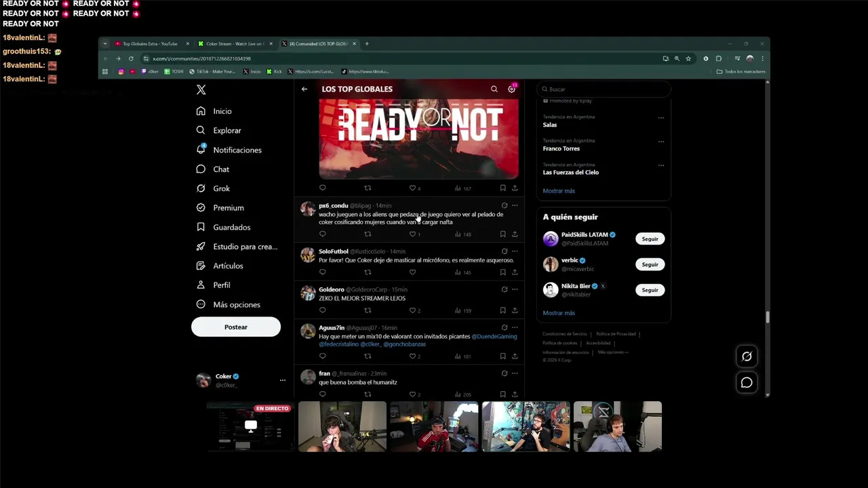
Task: Open community settings icon with badge
Action: (x=512, y=89)
